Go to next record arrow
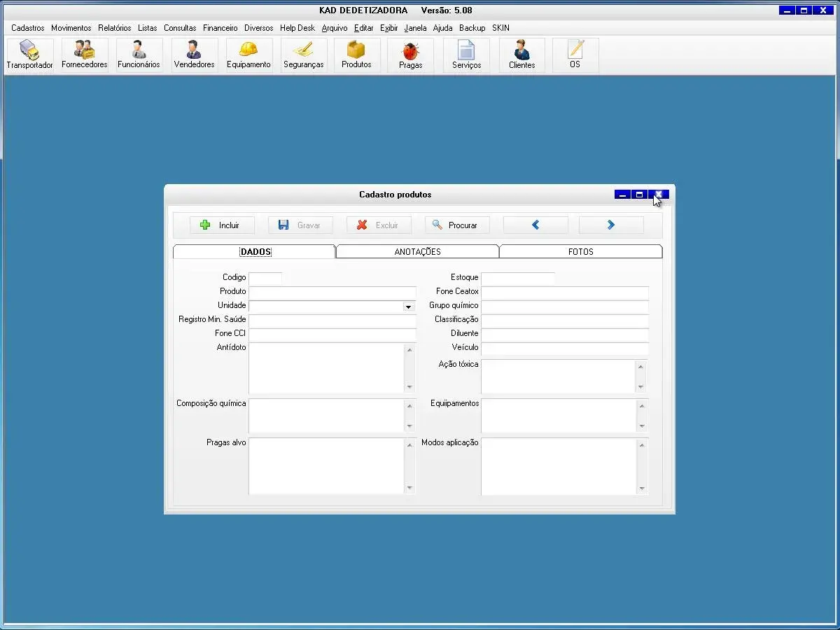This screenshot has width=840, height=630. click(611, 225)
